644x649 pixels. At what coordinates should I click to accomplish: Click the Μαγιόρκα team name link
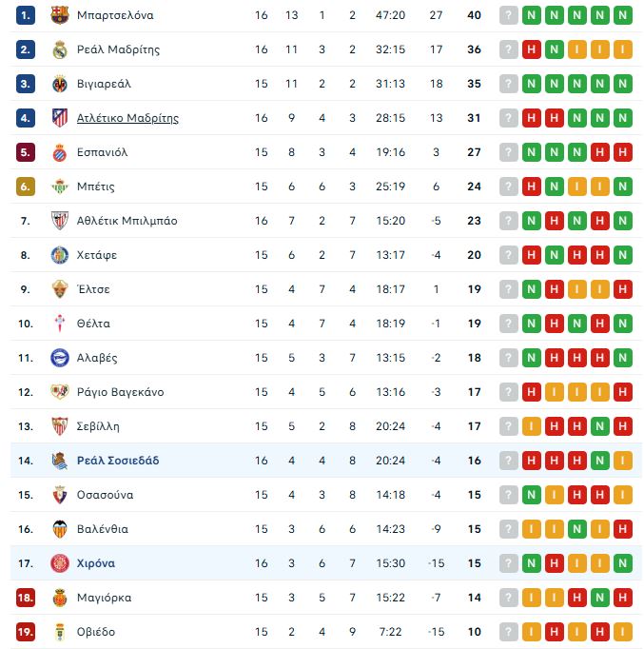pos(104,598)
